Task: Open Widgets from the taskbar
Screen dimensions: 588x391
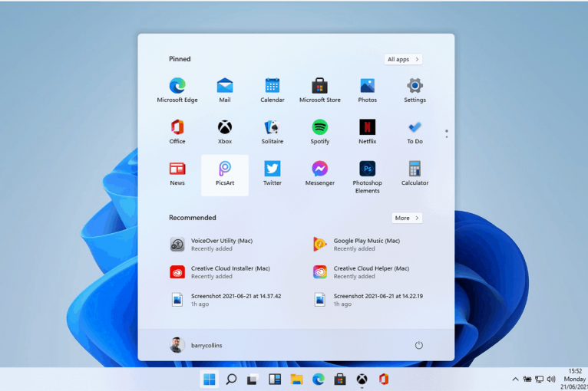Action: pyautogui.click(x=275, y=379)
